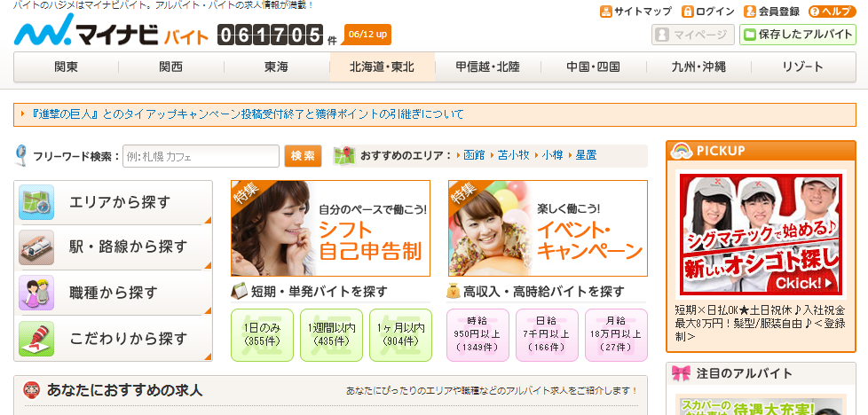Click the ribbon icon beside 注目のアルバイト
The image size is (868, 415).
tap(681, 373)
